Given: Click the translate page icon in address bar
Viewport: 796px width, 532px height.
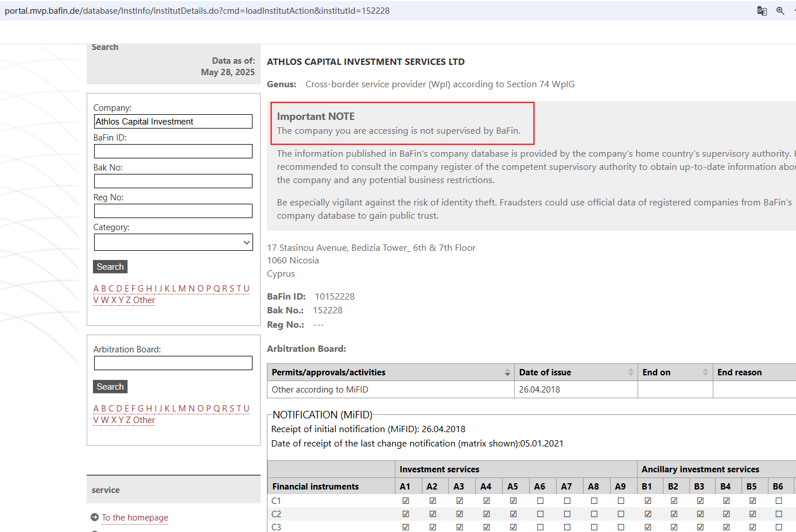Looking at the screenshot, I should coord(762,11).
